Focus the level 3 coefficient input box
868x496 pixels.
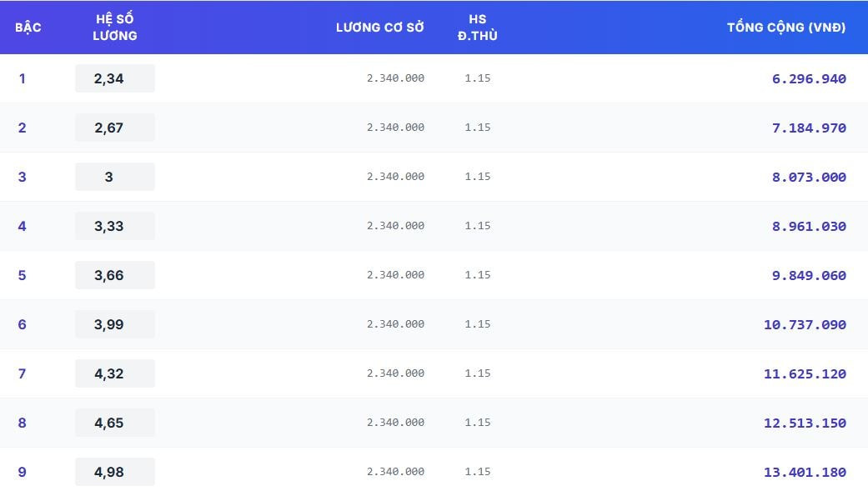[x=114, y=177]
